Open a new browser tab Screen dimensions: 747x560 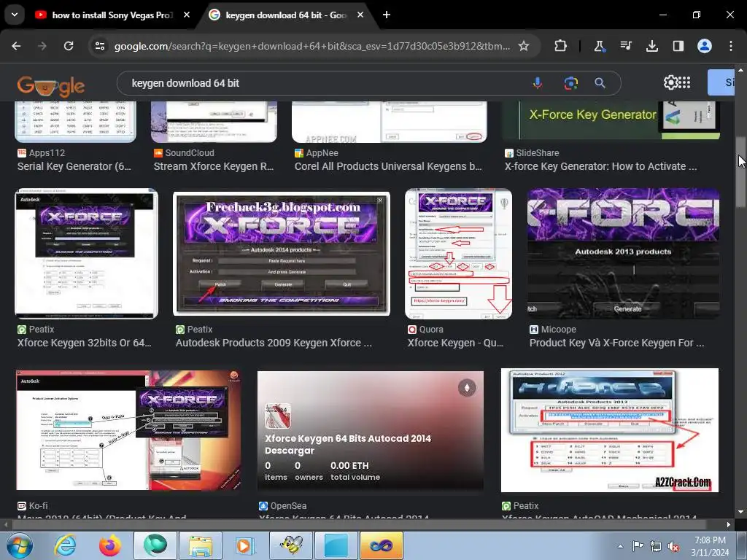click(x=387, y=15)
